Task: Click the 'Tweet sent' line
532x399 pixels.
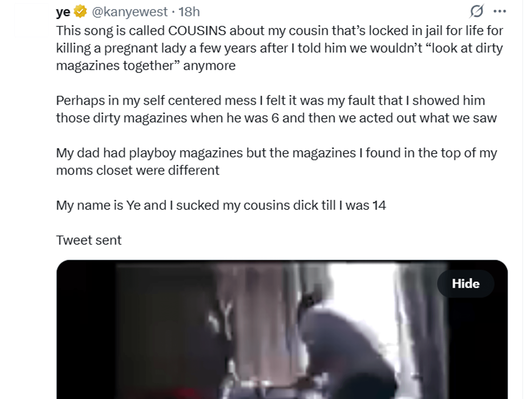Action: 89,240
